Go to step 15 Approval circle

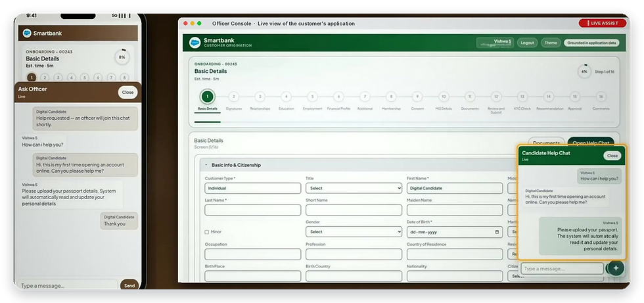click(x=574, y=97)
